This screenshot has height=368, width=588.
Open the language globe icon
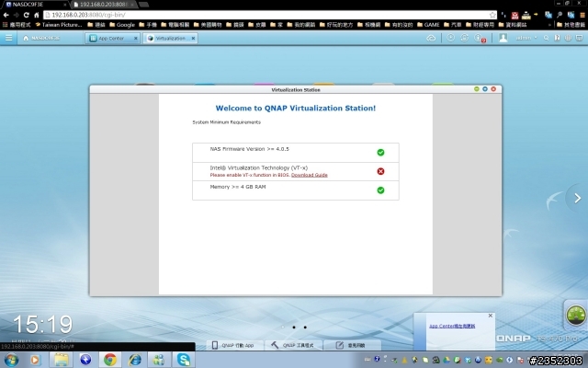[568, 38]
